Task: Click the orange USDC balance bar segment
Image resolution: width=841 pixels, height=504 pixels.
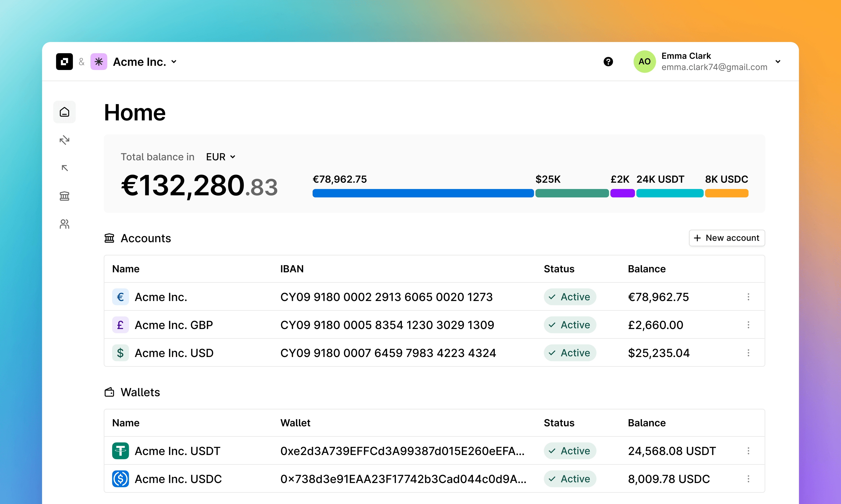Action: 726,193
